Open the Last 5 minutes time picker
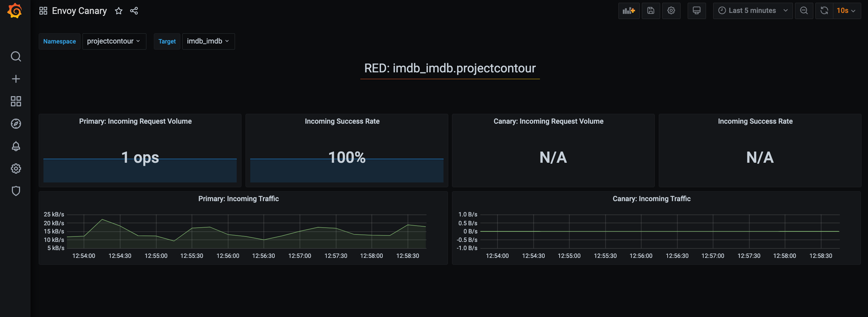Screen dimensions: 868x317 click(x=753, y=11)
